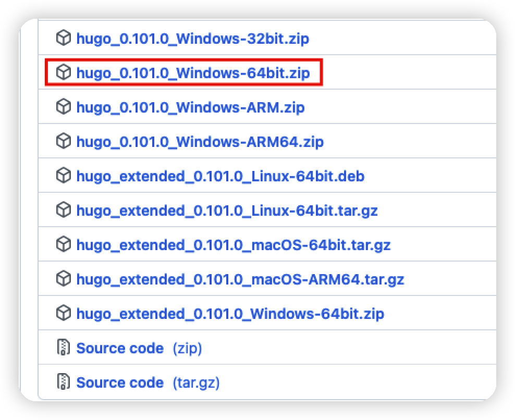515x420 pixels.
Task: Click the zip file icon beside Source code (zip)
Action: 63,348
